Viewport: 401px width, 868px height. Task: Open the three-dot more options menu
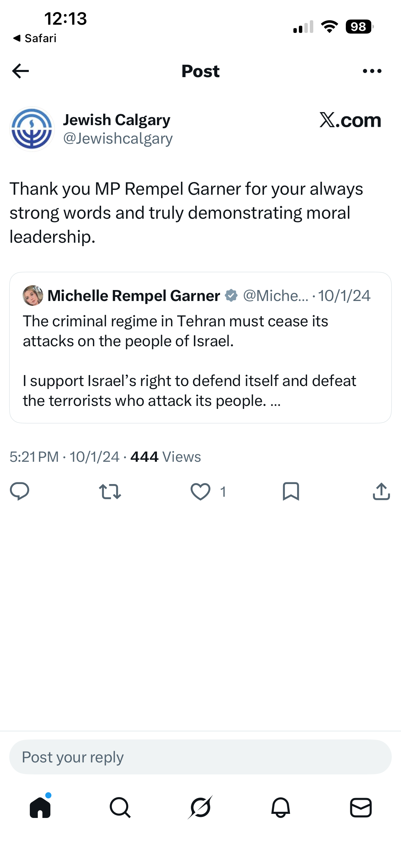coord(372,71)
